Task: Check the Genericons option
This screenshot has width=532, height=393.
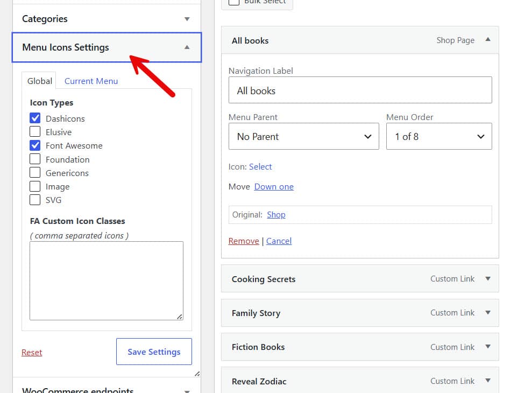Action: pyautogui.click(x=35, y=173)
